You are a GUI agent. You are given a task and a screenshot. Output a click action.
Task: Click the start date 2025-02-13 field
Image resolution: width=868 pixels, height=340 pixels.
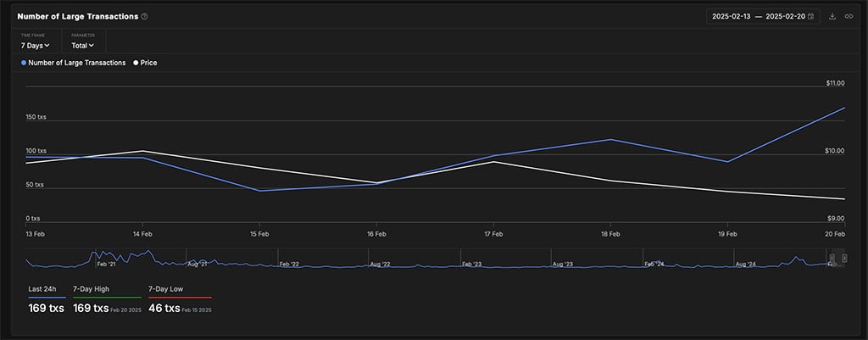tap(732, 16)
